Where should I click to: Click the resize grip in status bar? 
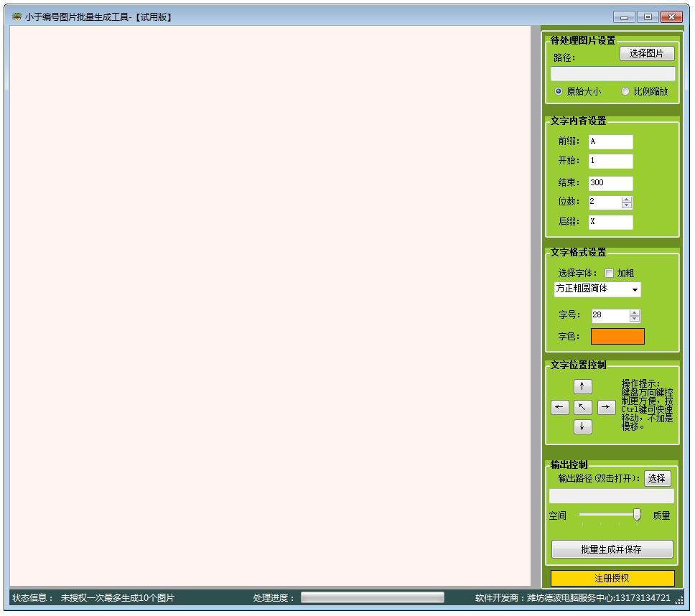coord(678,600)
